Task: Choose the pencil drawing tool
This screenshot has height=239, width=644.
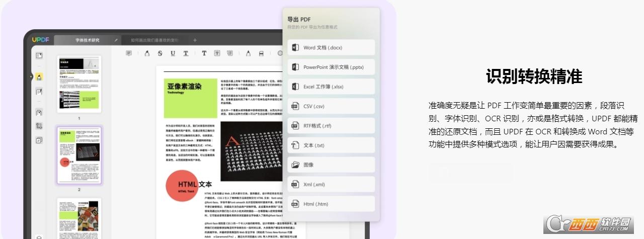Action: (248, 53)
